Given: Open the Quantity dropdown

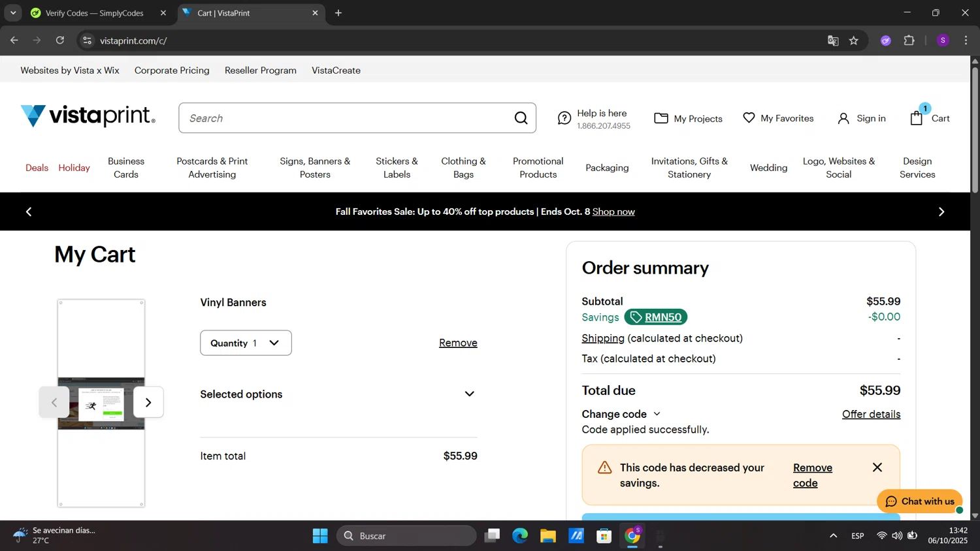Looking at the screenshot, I should 246,343.
